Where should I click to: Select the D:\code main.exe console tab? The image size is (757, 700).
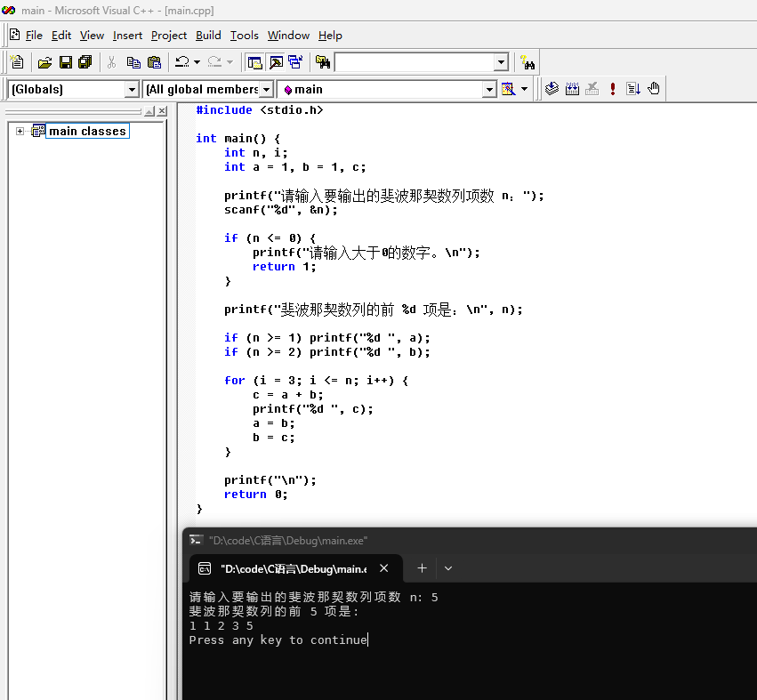tap(294, 568)
